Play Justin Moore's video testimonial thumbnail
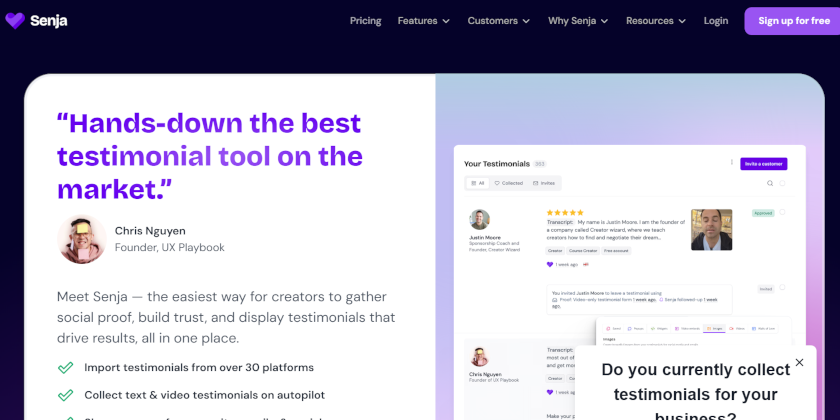The height and width of the screenshot is (420, 840). point(711,230)
